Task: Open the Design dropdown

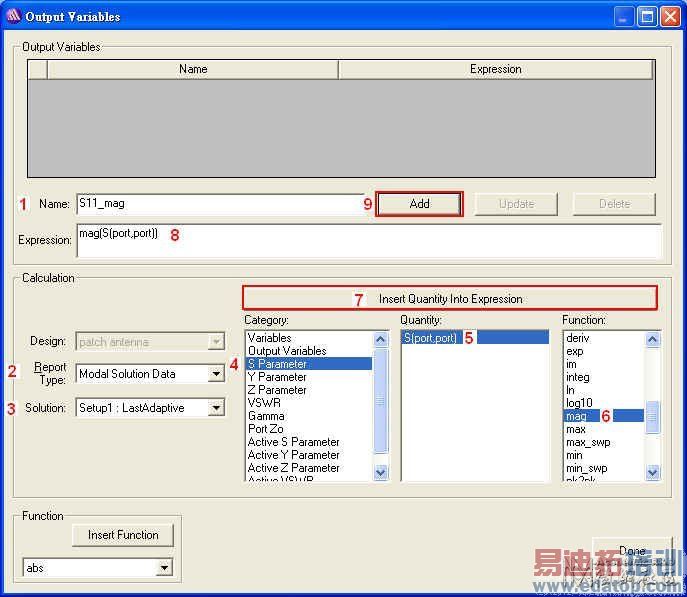Action: (x=216, y=342)
